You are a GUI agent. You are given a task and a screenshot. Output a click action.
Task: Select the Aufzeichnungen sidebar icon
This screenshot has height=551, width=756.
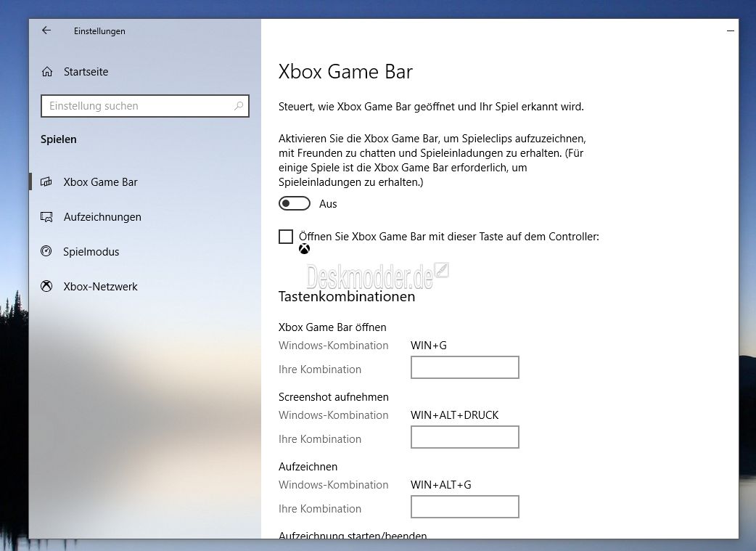click(46, 217)
